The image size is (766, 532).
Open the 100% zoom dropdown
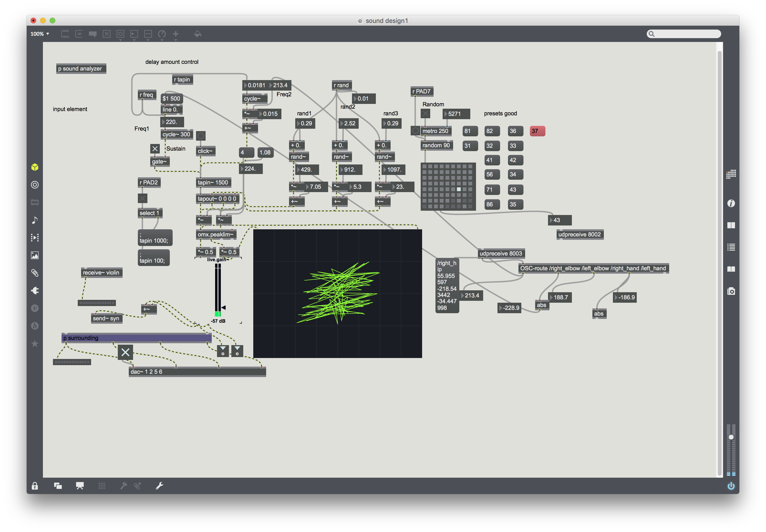[40, 34]
